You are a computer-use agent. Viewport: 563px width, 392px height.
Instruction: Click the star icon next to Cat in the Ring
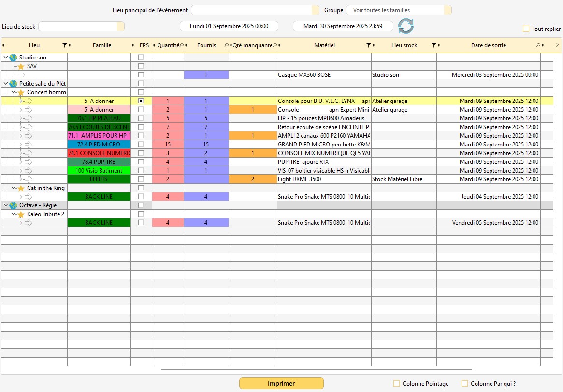pos(21,188)
